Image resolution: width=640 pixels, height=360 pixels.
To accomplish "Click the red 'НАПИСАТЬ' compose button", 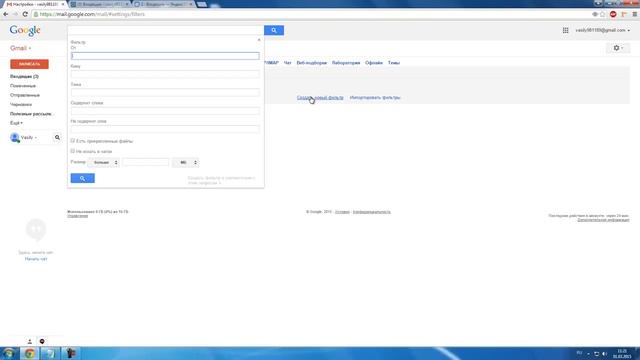I will tap(29, 64).
